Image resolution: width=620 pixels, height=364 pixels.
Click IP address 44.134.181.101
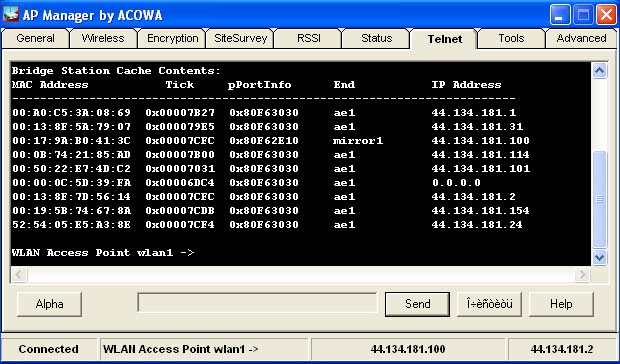[x=480, y=169]
